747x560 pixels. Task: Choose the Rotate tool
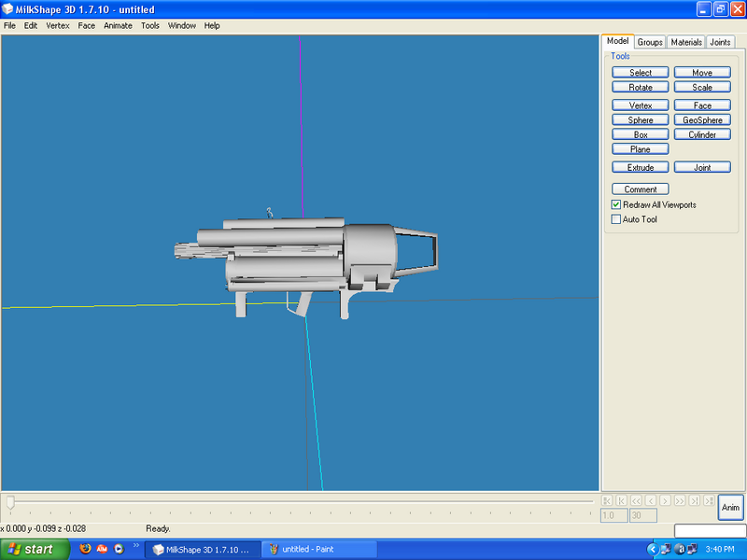pyautogui.click(x=641, y=87)
